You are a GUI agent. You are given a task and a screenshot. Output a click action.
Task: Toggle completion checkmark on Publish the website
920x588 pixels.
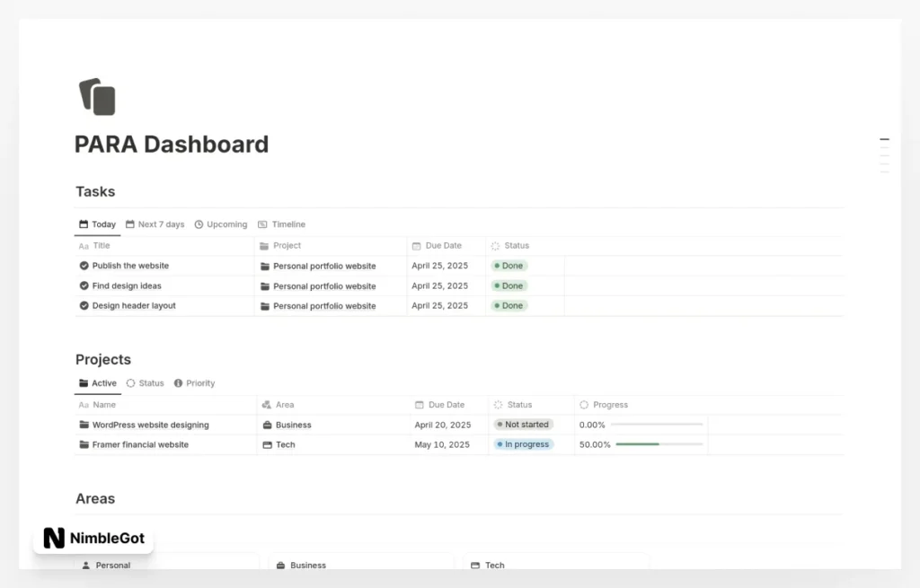pyautogui.click(x=84, y=266)
